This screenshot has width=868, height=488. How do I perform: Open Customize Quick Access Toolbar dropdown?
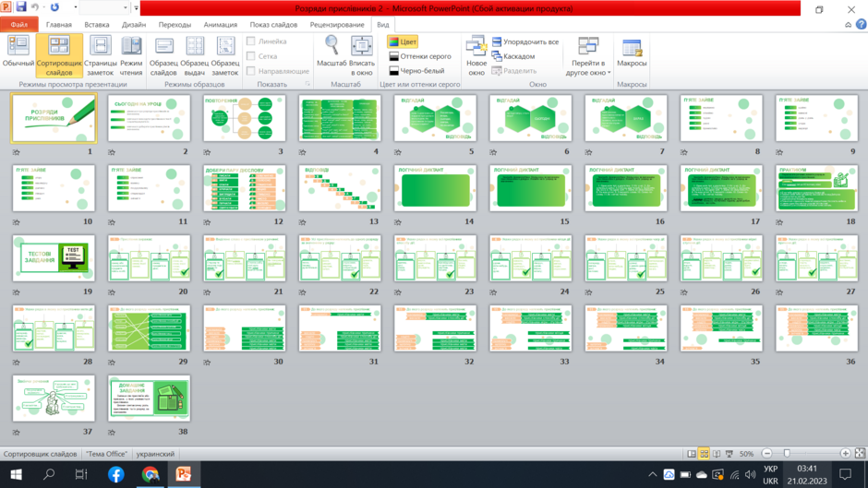(x=136, y=7)
